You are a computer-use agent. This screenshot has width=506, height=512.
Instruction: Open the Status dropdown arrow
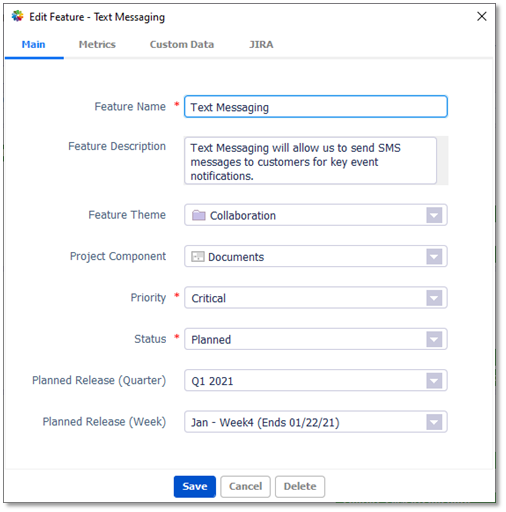tap(434, 339)
